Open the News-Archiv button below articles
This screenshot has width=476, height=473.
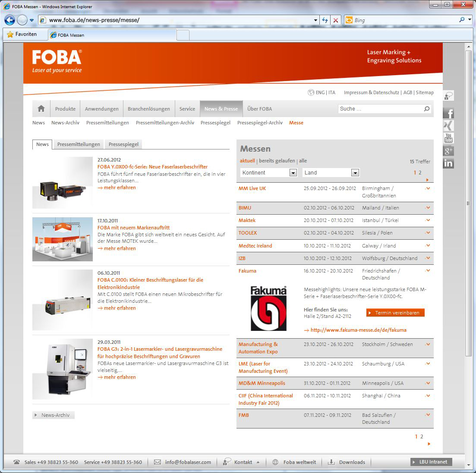pos(54,415)
